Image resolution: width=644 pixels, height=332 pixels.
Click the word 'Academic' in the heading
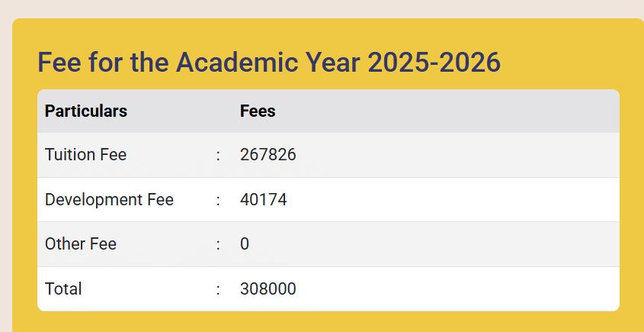tap(229, 63)
